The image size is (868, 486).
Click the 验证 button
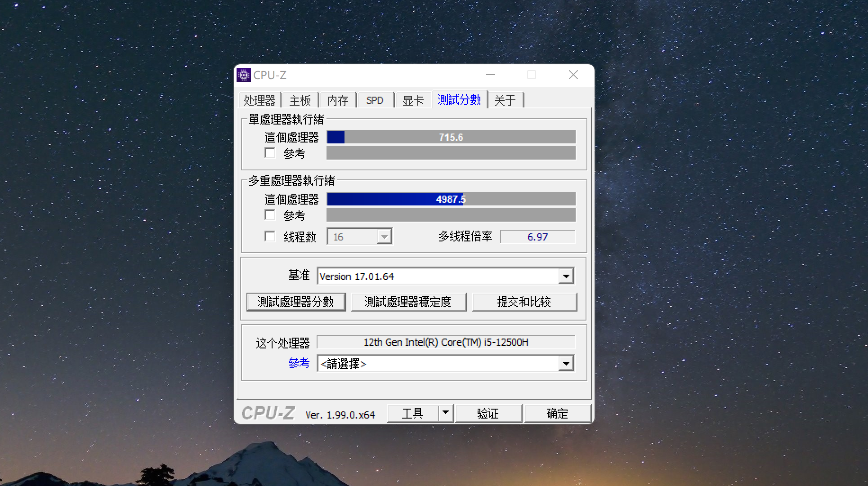[x=488, y=413]
